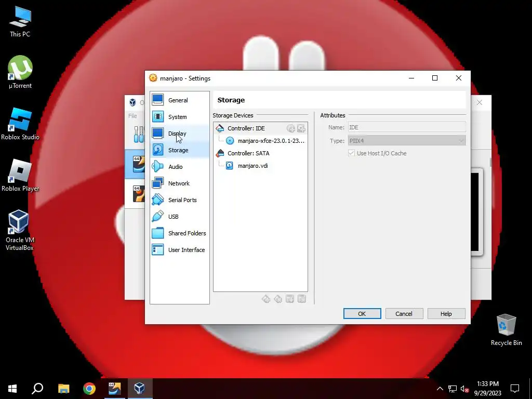Open the Windows Start menu
Viewport: 532px width, 399px height.
pyautogui.click(x=12, y=389)
